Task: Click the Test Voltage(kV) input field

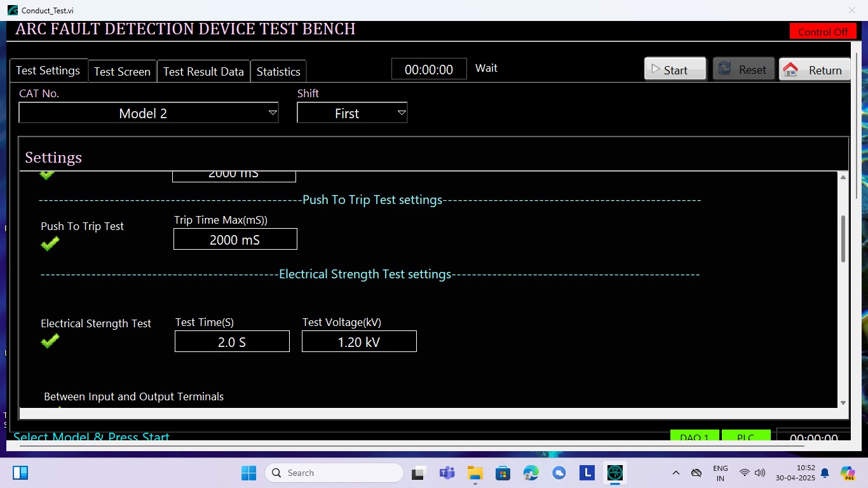Action: 359,342
